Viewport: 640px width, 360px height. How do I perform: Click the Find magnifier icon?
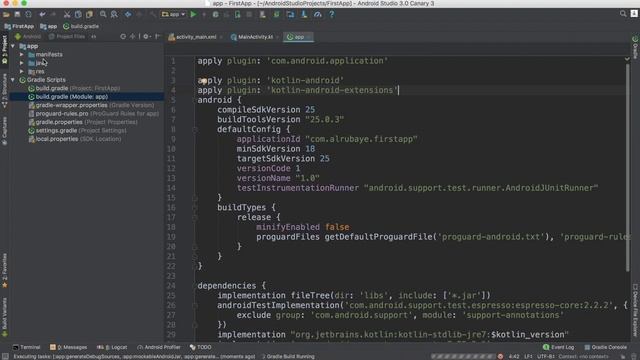[103, 14]
